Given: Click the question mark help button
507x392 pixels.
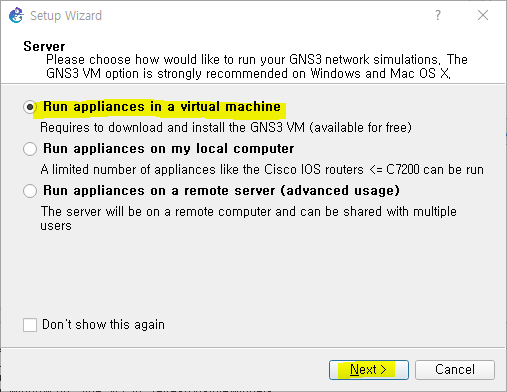Looking at the screenshot, I should pyautogui.click(x=438, y=15).
